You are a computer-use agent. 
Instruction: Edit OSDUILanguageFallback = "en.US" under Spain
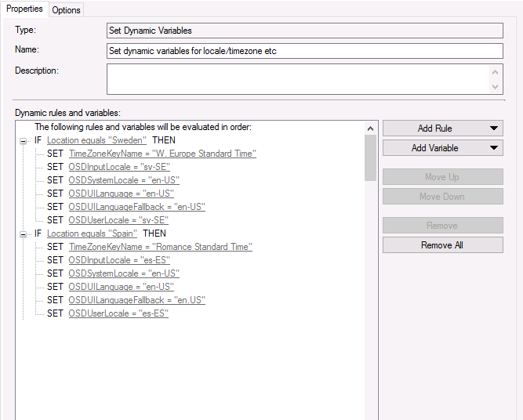click(x=136, y=300)
